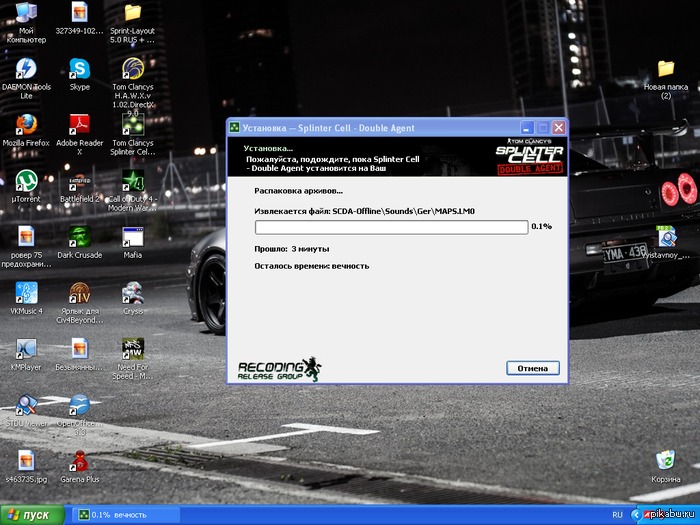Launch Battlefield 2 desktop icon

79,181
